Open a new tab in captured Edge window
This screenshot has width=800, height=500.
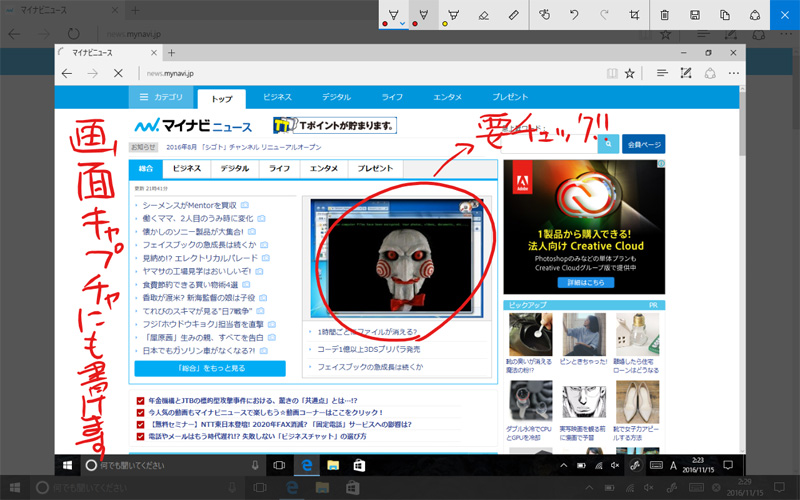click(171, 53)
